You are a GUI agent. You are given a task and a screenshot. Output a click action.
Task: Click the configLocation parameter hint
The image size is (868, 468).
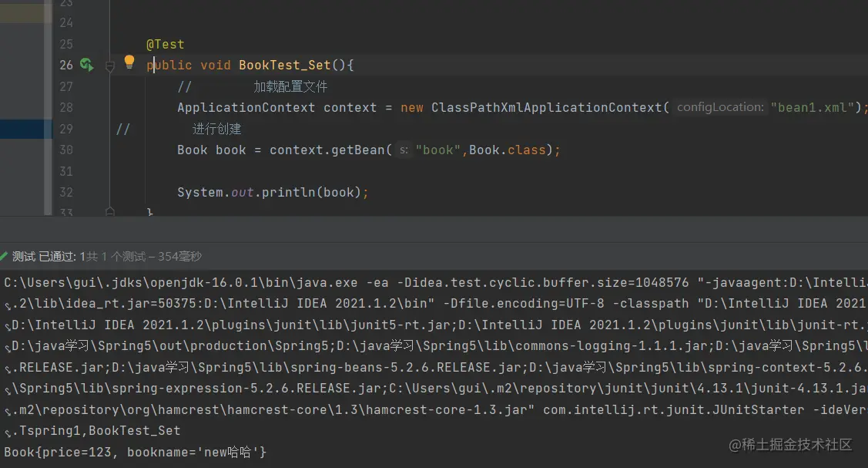pyautogui.click(x=719, y=107)
